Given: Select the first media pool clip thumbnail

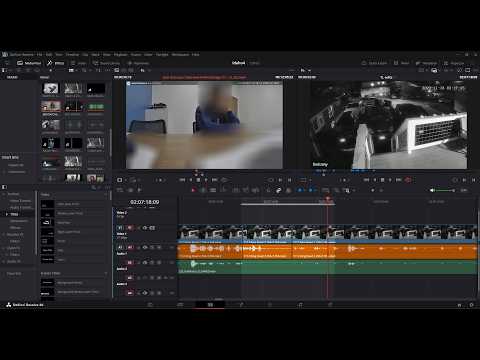Looking at the screenshot, I should 51,88.
